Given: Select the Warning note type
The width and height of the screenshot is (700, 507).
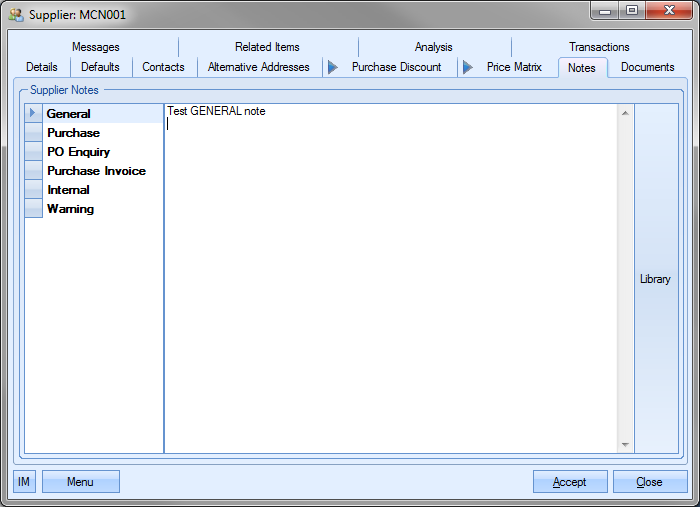Looking at the screenshot, I should tap(103, 209).
